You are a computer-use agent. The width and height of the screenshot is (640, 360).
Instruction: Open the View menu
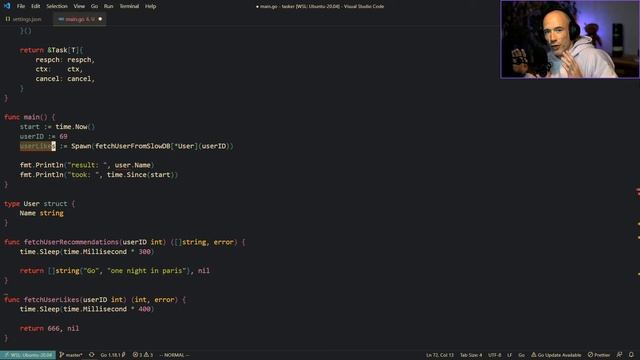point(79,6)
